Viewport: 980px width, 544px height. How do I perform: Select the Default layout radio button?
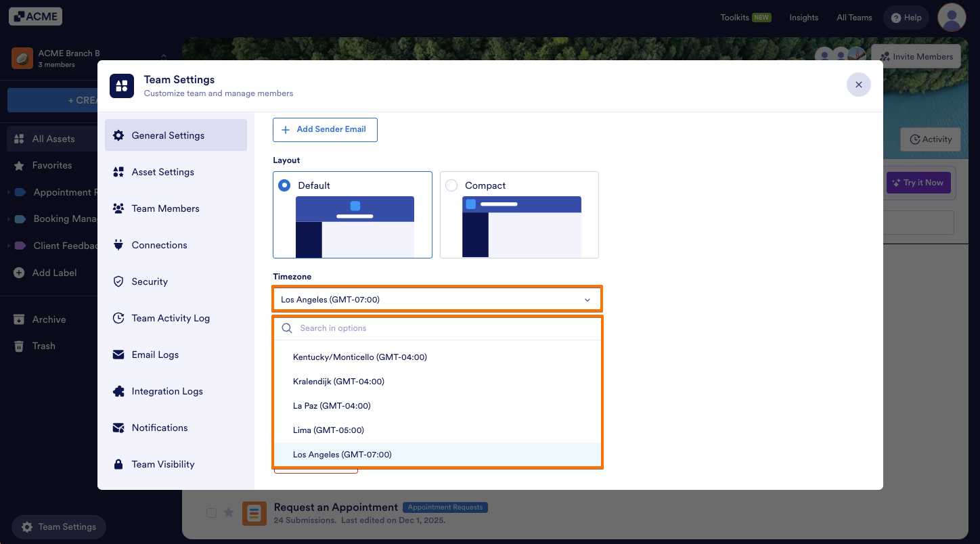284,185
